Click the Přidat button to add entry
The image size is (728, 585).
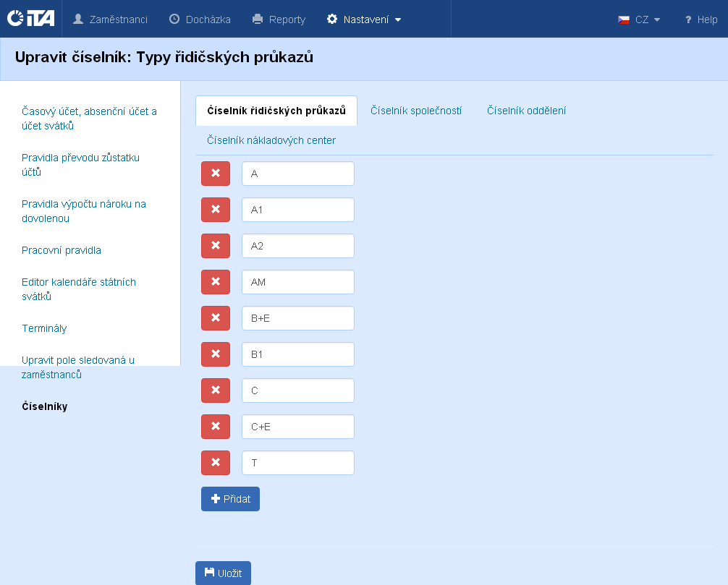pos(230,499)
